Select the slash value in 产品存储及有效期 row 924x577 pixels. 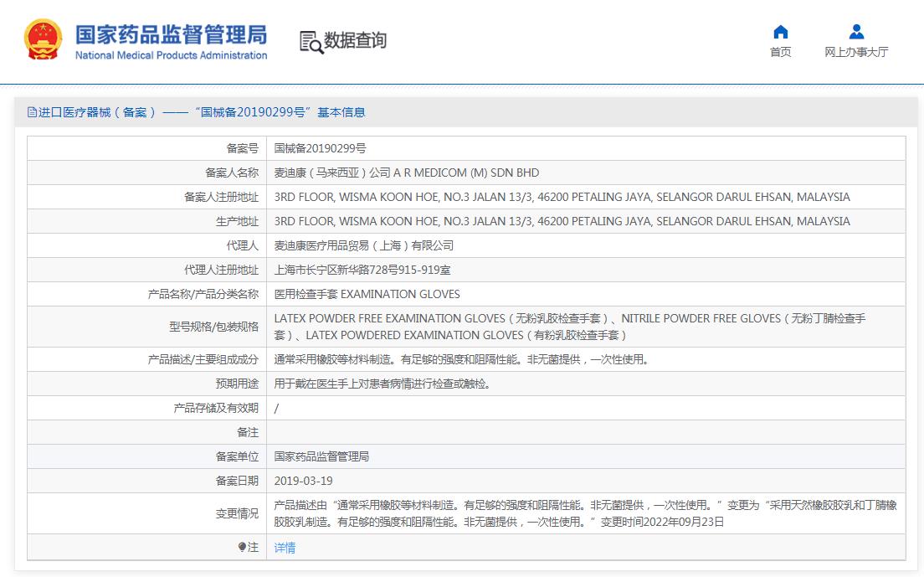276,408
